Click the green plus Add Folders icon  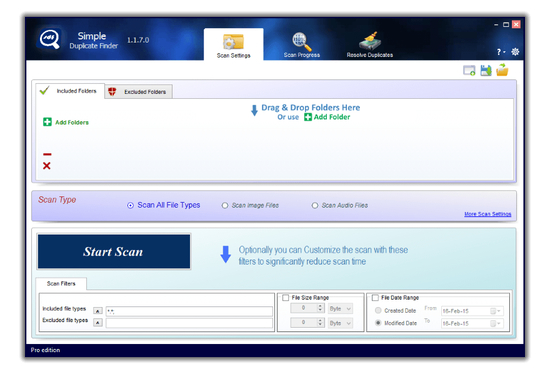[x=47, y=122]
